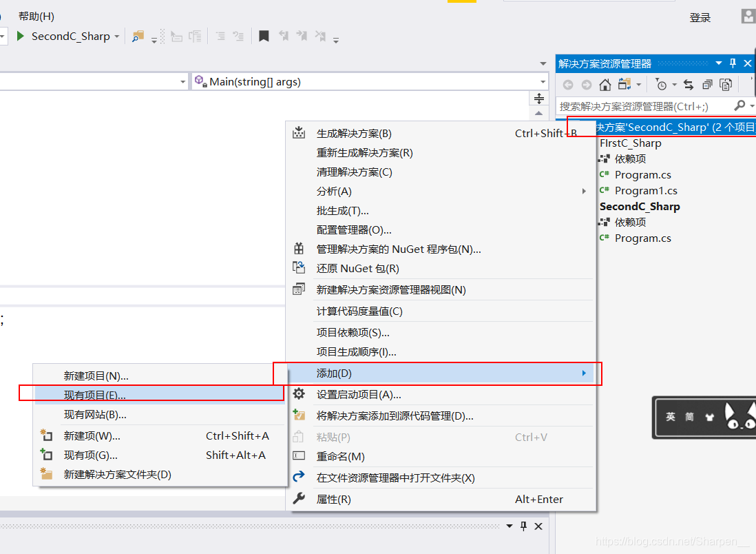Open Program.cs under SecondC_Sharp
This screenshot has width=756, height=554.
[642, 238]
